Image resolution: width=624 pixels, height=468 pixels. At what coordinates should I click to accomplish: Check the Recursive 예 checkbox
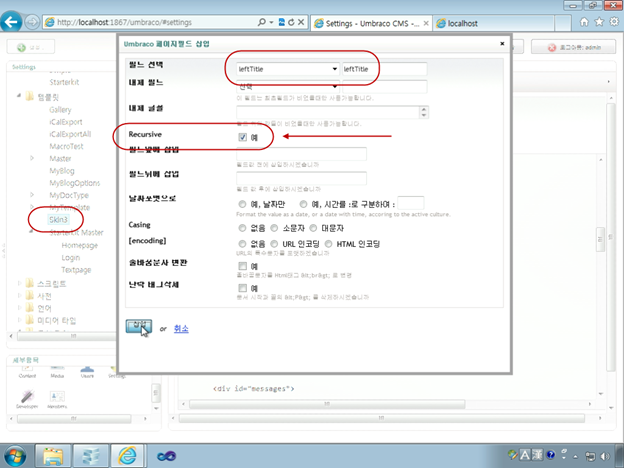click(242, 137)
